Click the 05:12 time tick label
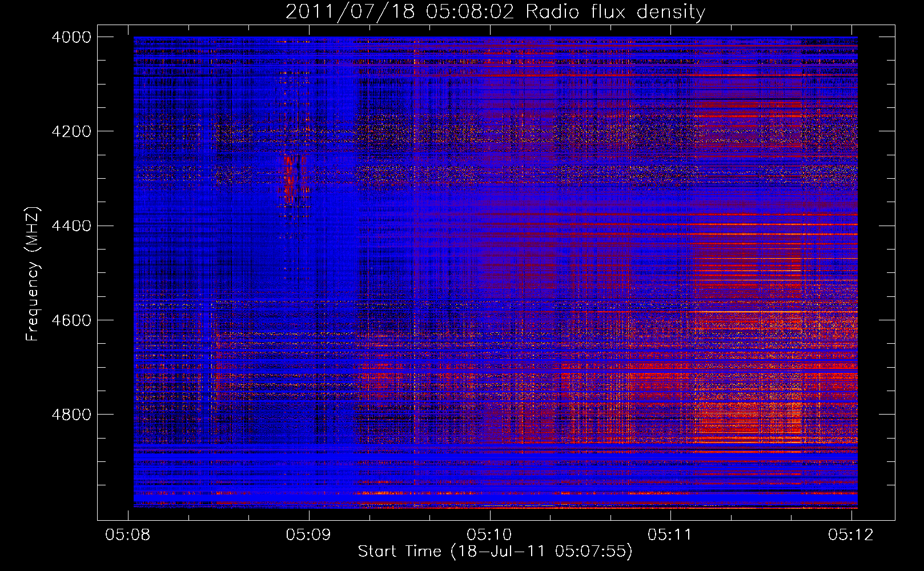924x571 pixels. tap(851, 534)
